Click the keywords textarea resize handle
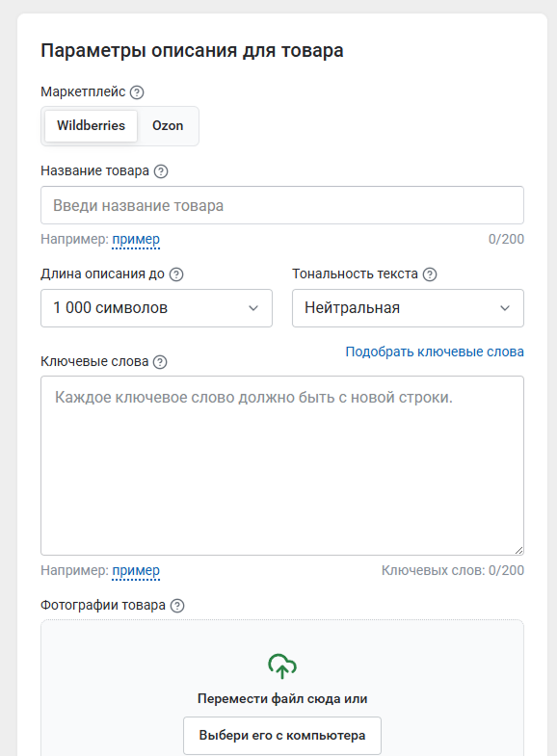The image size is (557, 756). 518,550
